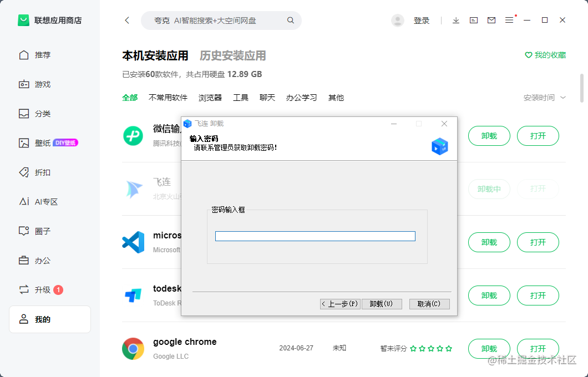Go back with the left arrow
588x377 pixels.
click(x=127, y=21)
